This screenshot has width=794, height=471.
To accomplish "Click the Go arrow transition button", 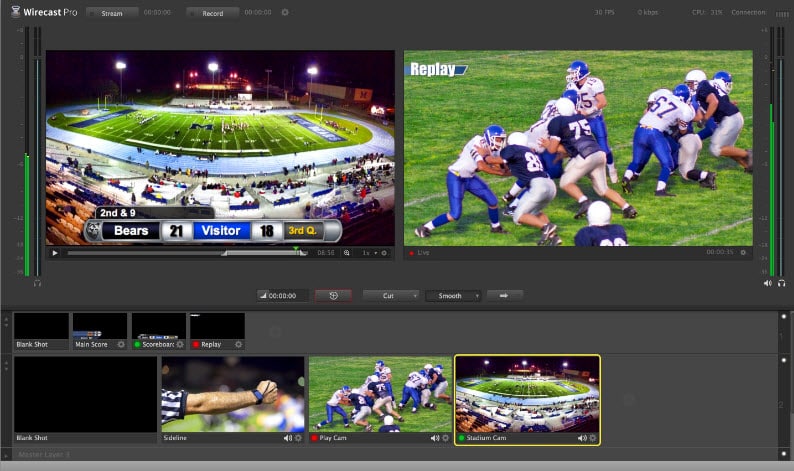I will 504,295.
